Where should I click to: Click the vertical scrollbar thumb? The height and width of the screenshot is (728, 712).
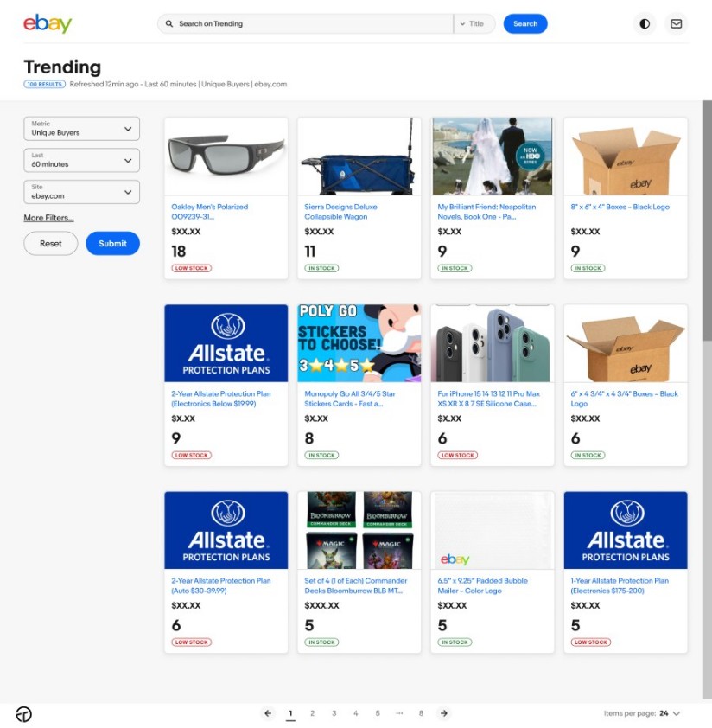click(708, 220)
